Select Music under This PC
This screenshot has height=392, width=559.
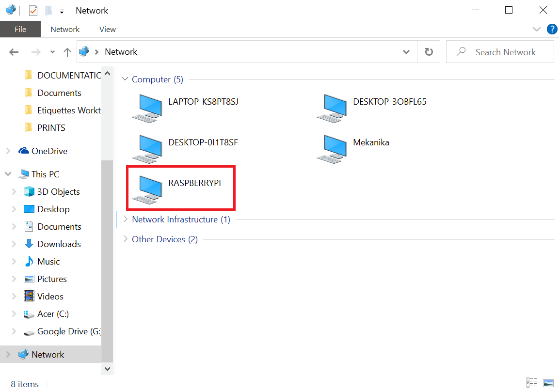[x=42, y=262]
